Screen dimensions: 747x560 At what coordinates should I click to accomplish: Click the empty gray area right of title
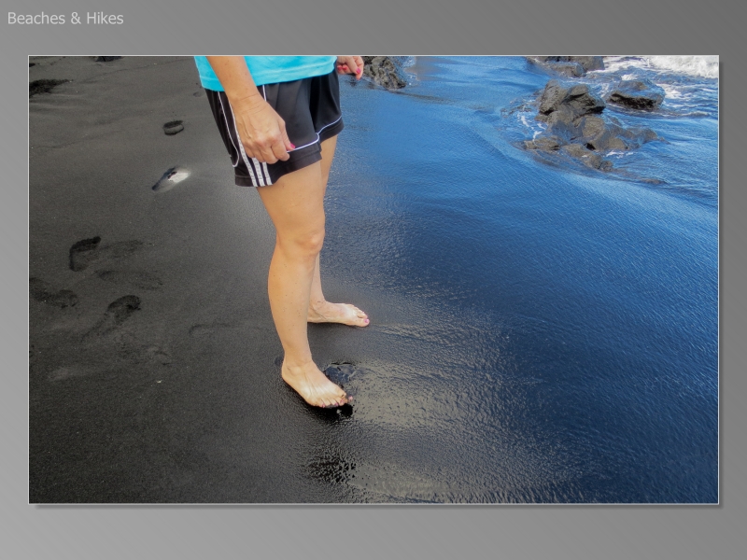(420, 19)
